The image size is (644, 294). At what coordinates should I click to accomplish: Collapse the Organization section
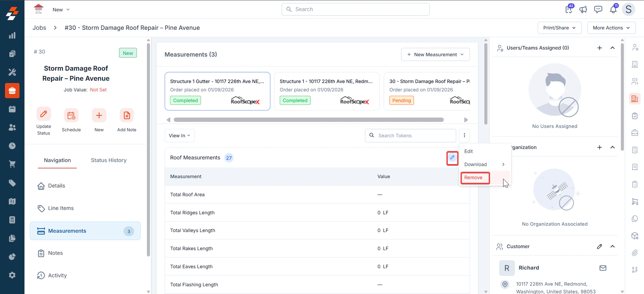click(x=612, y=147)
